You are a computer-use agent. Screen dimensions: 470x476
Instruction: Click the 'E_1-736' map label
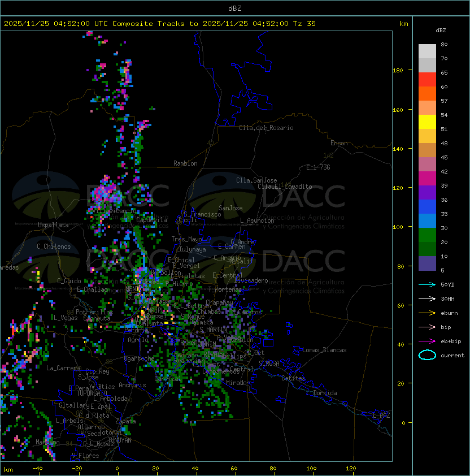[318, 167]
